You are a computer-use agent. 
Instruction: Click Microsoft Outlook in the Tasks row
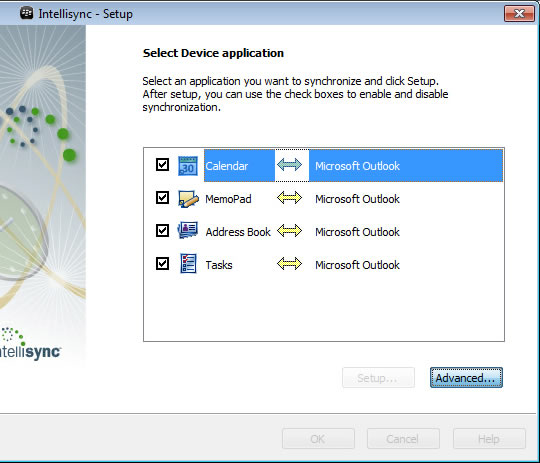[357, 265]
